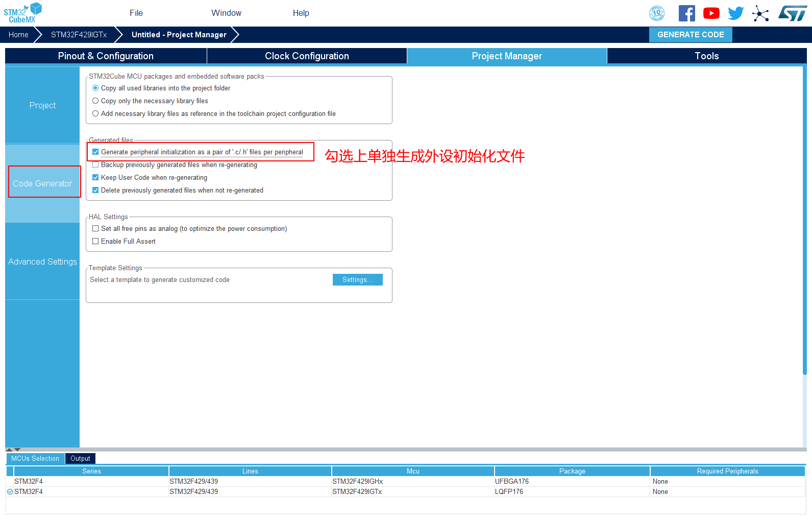Select the STM32F429IGTx table cell

tap(413, 491)
